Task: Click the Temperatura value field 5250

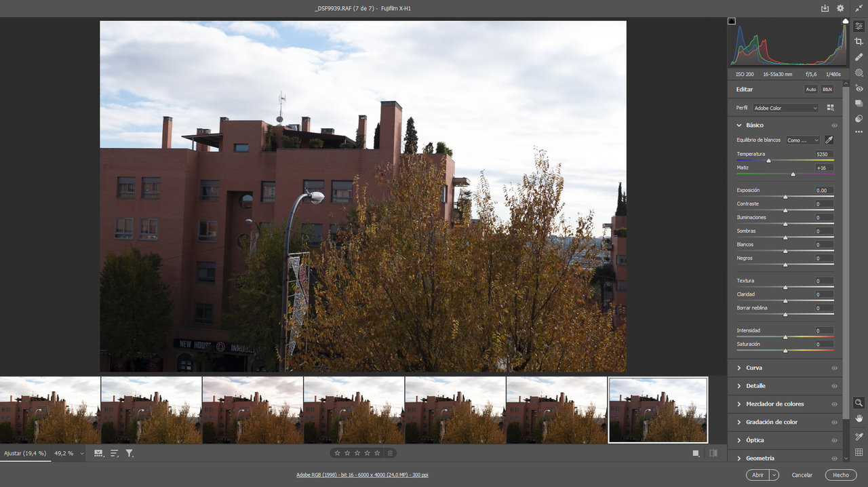Action: coord(824,154)
